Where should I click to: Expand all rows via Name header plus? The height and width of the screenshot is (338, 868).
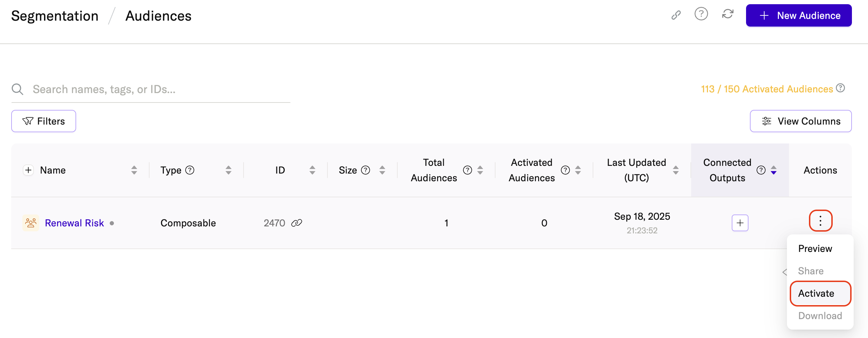(28, 170)
